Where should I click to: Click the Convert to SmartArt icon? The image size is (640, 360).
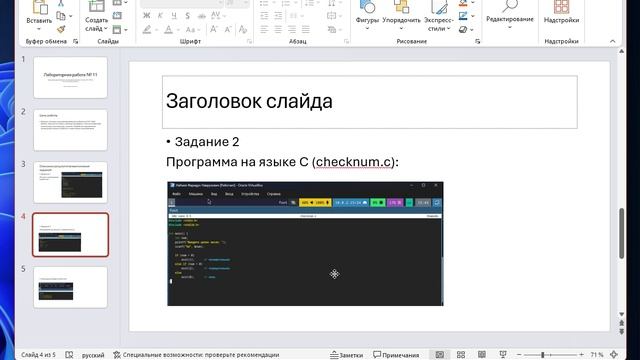[x=332, y=29]
